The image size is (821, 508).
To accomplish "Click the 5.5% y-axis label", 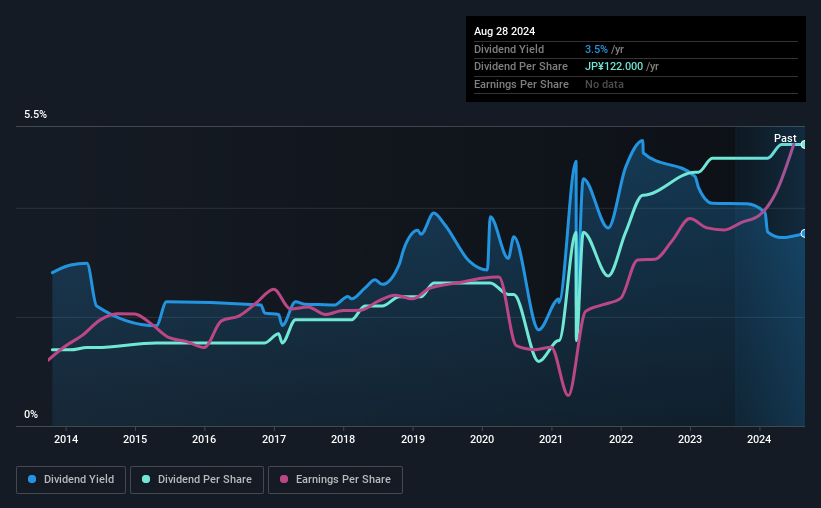I will 36,115.
